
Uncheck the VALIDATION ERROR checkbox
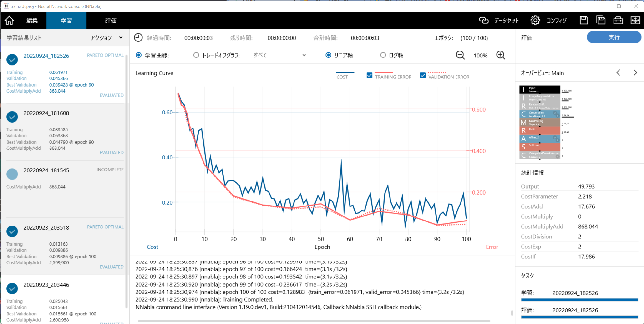422,75
